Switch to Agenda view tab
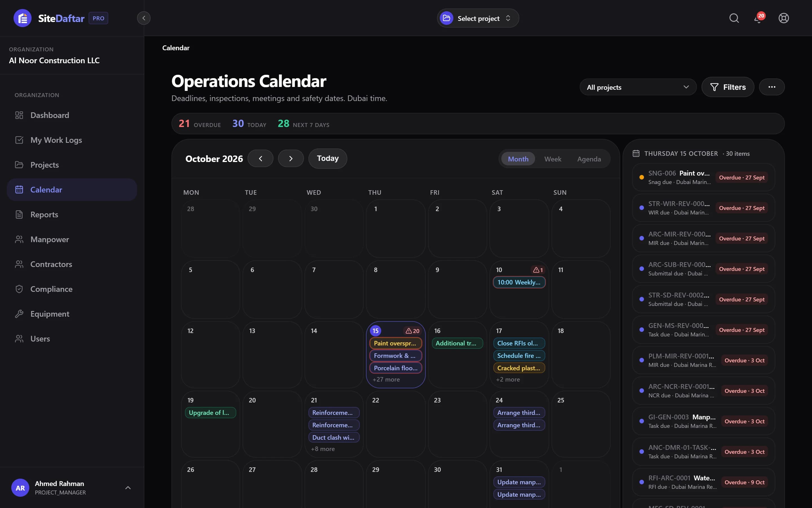The height and width of the screenshot is (508, 812). click(x=589, y=159)
